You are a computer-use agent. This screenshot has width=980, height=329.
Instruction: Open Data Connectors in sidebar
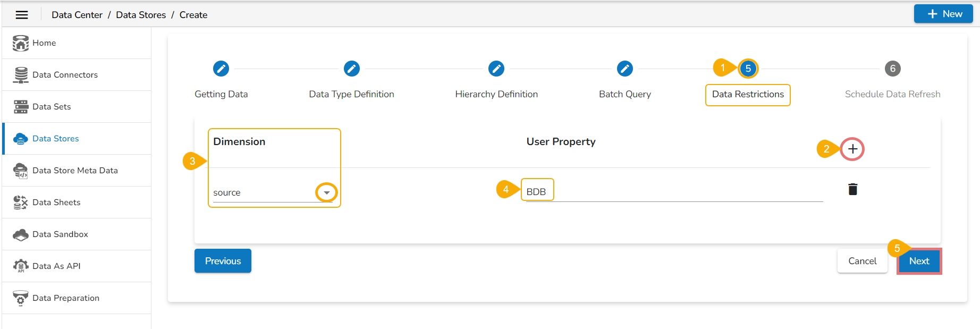65,75
